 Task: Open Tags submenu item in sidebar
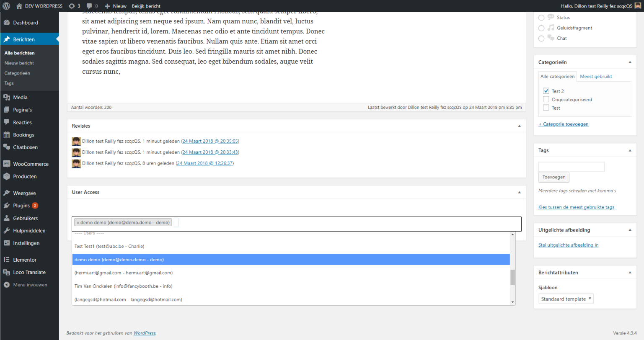click(x=9, y=83)
